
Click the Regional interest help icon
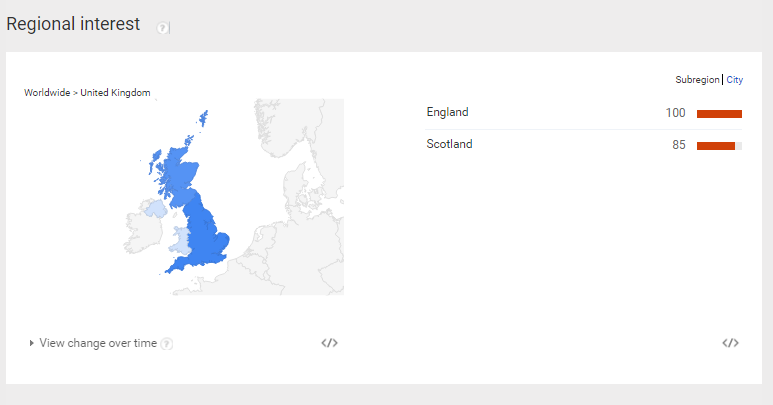[x=162, y=28]
